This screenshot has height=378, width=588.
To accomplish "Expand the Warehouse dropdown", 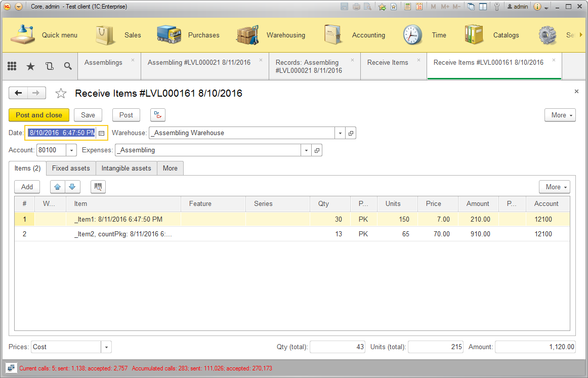I will (340, 133).
